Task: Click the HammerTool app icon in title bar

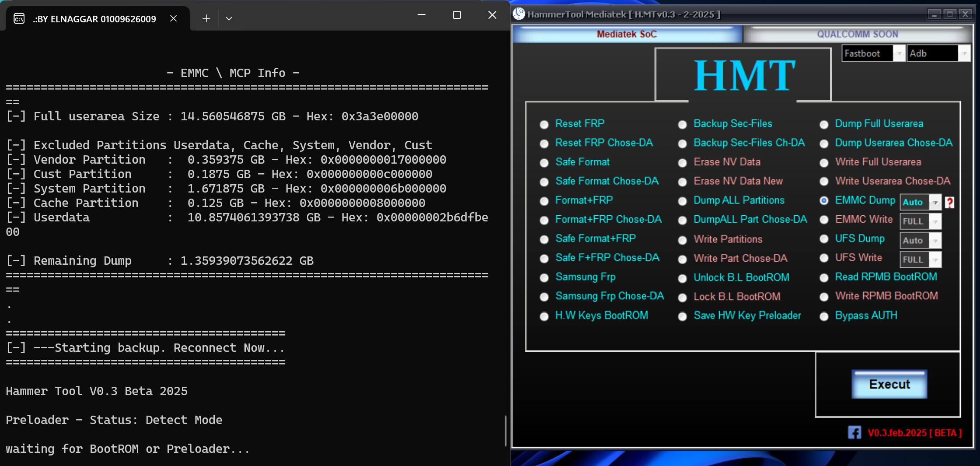Action: pyautogui.click(x=519, y=14)
